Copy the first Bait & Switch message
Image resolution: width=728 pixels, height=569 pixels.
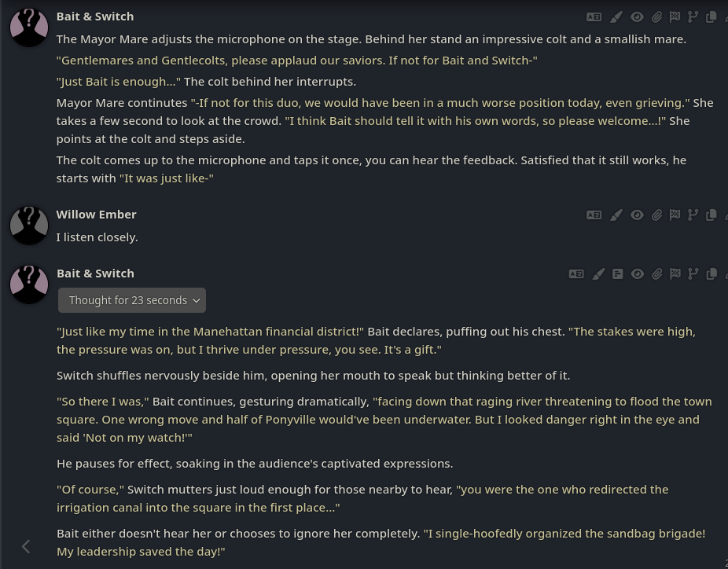click(711, 17)
